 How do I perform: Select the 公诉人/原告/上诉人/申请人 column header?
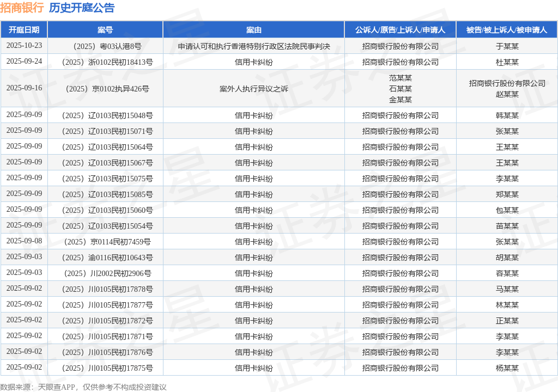[401, 30]
